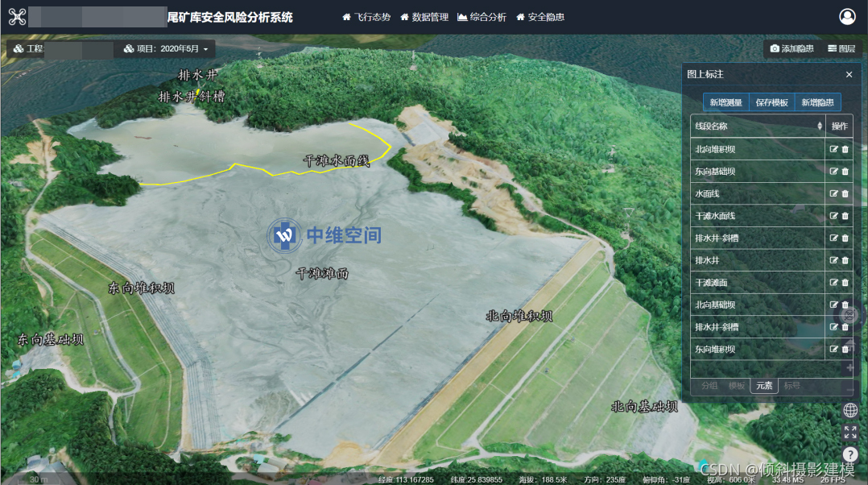
Task: Delete the 水面线 list entry
Action: point(845,193)
